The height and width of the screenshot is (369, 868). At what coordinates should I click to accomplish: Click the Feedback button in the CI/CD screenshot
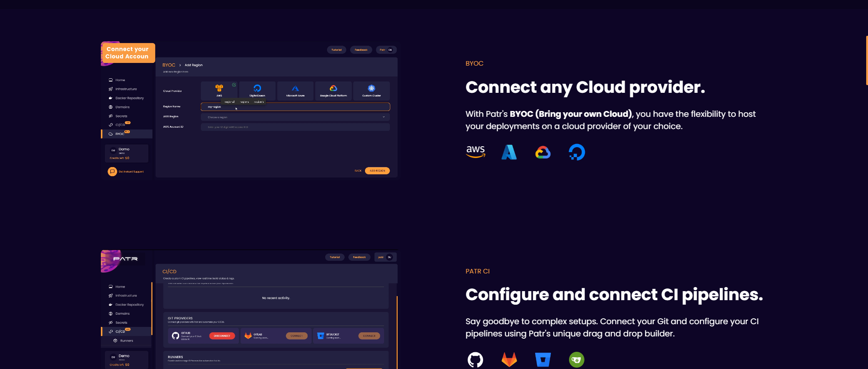click(x=359, y=257)
